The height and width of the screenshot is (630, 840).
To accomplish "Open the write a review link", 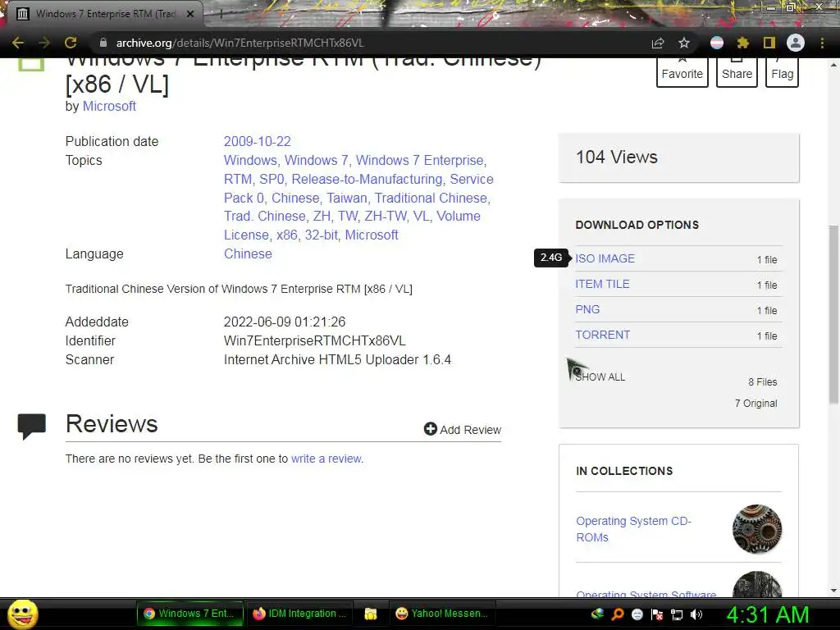I will coord(326,459).
